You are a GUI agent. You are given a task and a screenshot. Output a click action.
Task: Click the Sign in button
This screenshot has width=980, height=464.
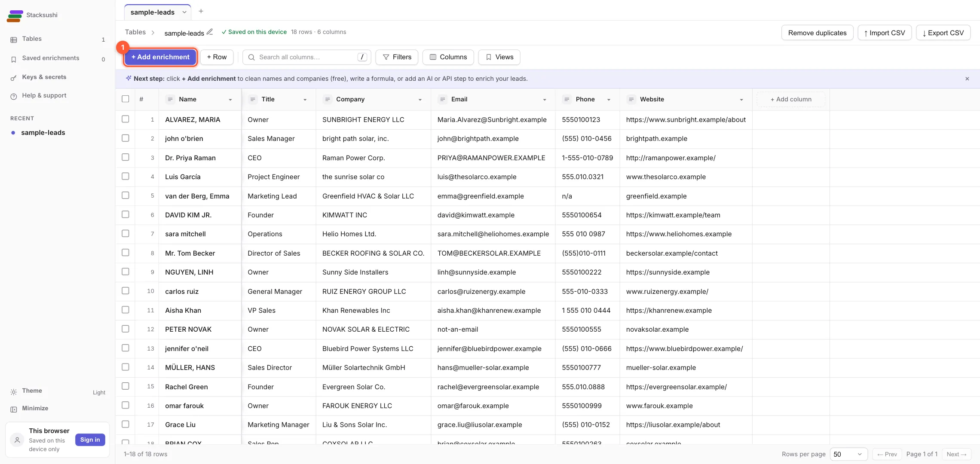90,440
